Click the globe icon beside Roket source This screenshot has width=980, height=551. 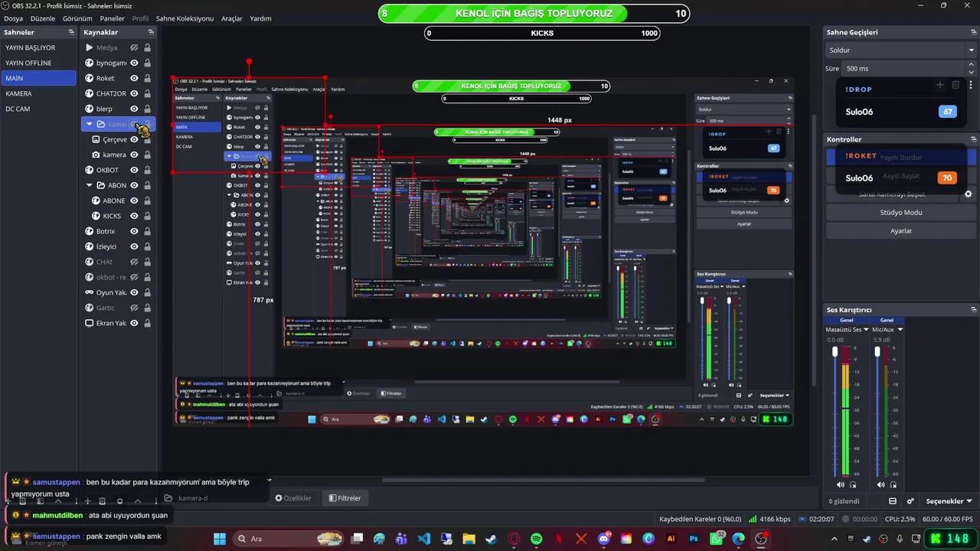(89, 78)
